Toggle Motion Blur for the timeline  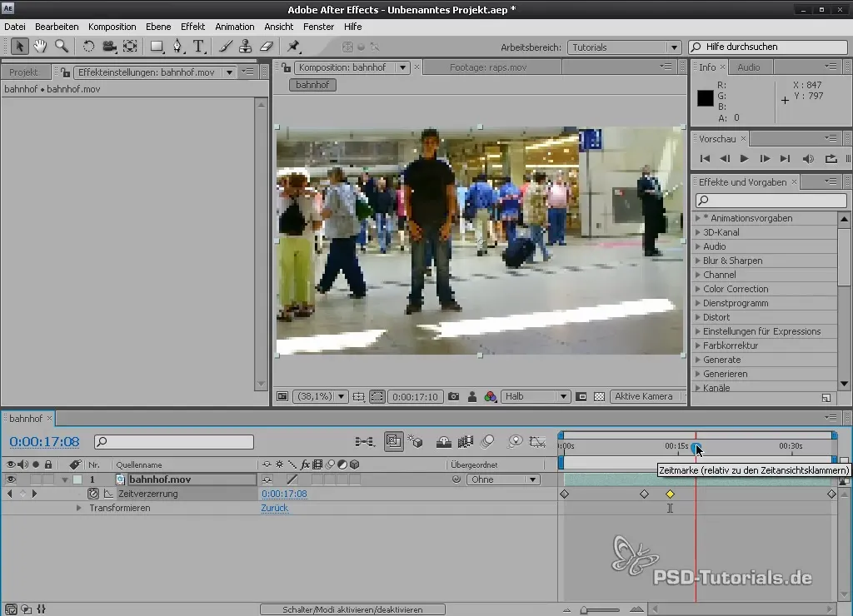[487, 442]
